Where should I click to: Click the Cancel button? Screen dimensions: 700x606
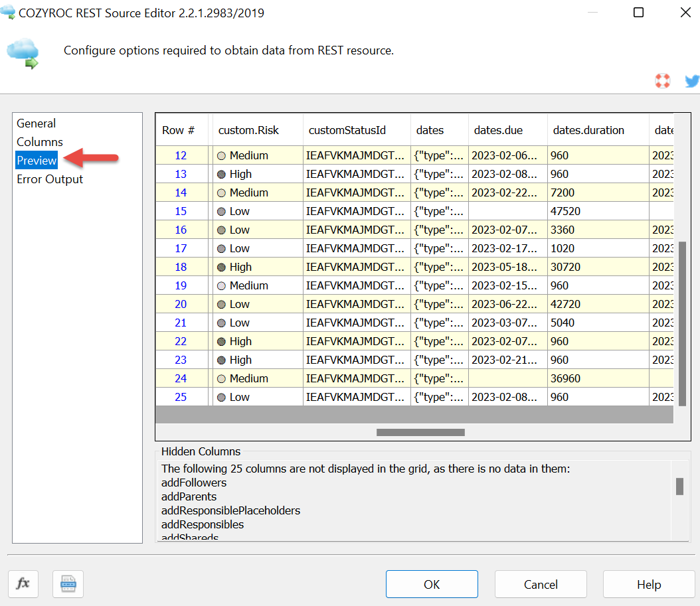(541, 584)
